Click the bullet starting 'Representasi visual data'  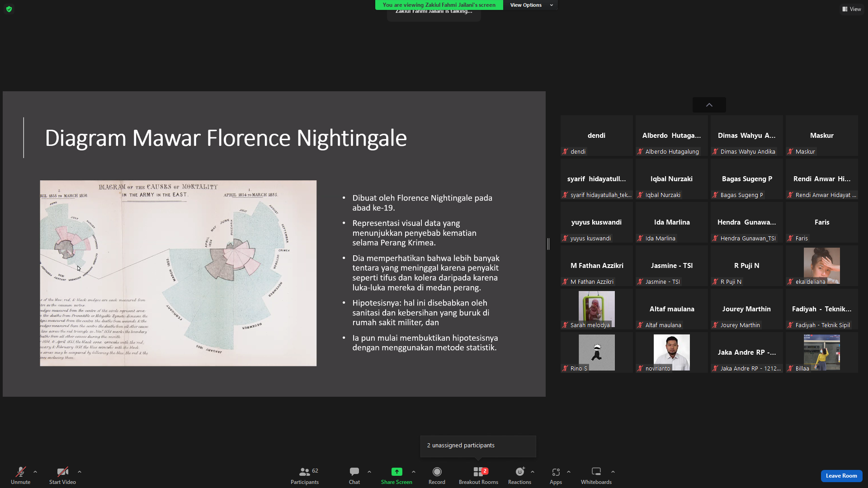pos(415,233)
